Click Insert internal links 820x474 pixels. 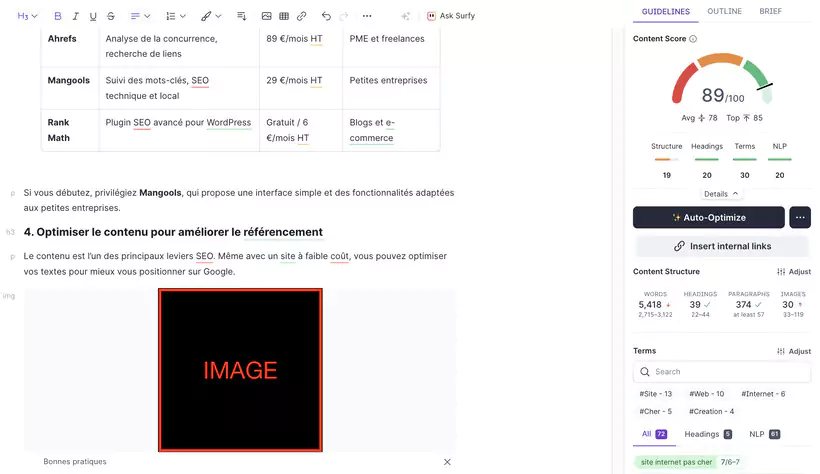[722, 246]
